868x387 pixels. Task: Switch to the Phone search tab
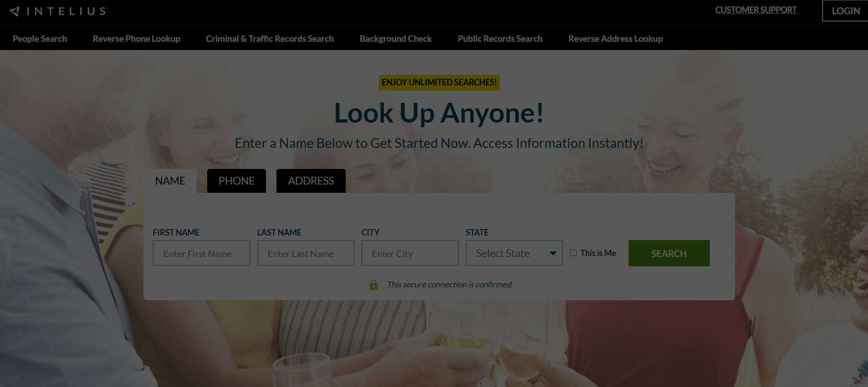[x=236, y=181]
